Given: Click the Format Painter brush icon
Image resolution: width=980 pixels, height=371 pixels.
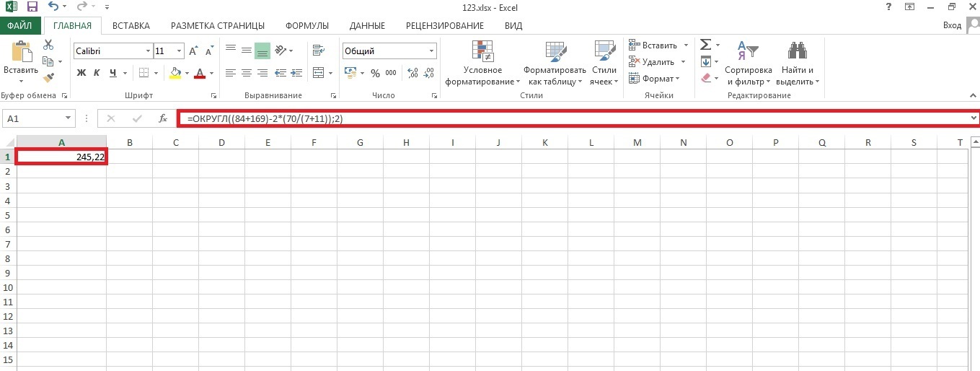Looking at the screenshot, I should pyautogui.click(x=48, y=77).
